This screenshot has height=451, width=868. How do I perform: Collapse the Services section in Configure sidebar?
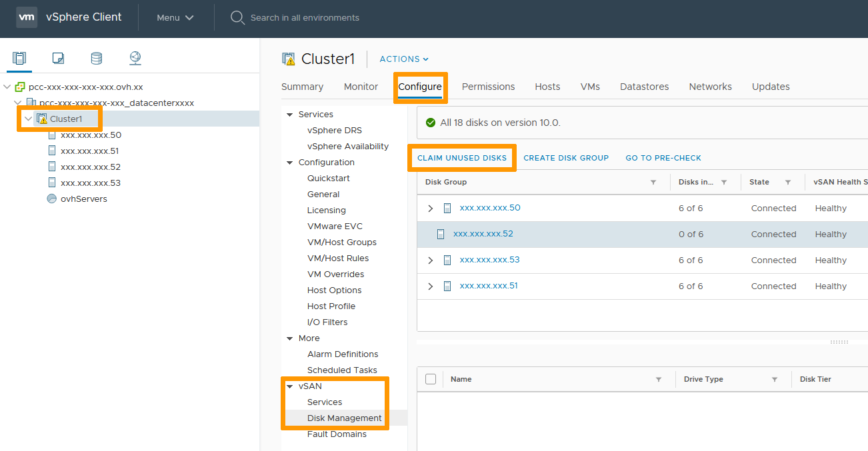coord(290,114)
